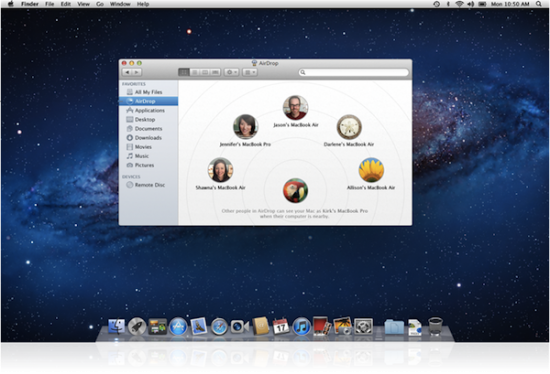Open Desktop in the sidebar
Image resolution: width=550 pixels, height=374 pixels.
148,119
